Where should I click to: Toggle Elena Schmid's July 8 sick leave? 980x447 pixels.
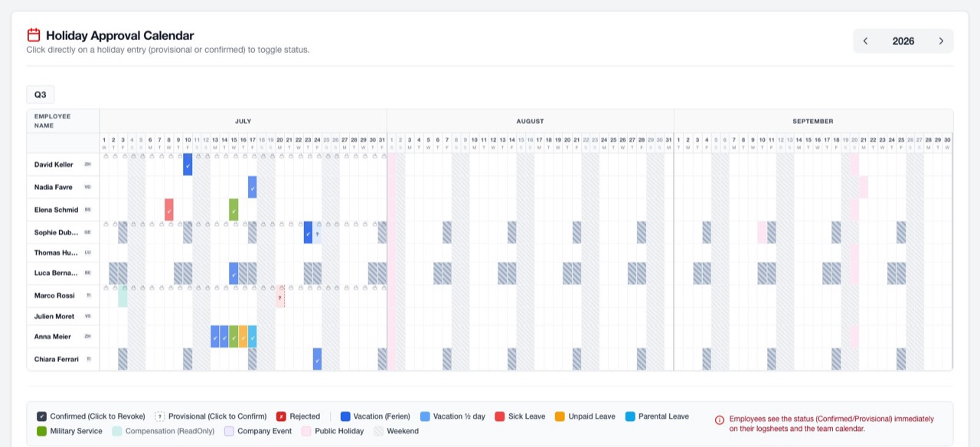click(169, 210)
